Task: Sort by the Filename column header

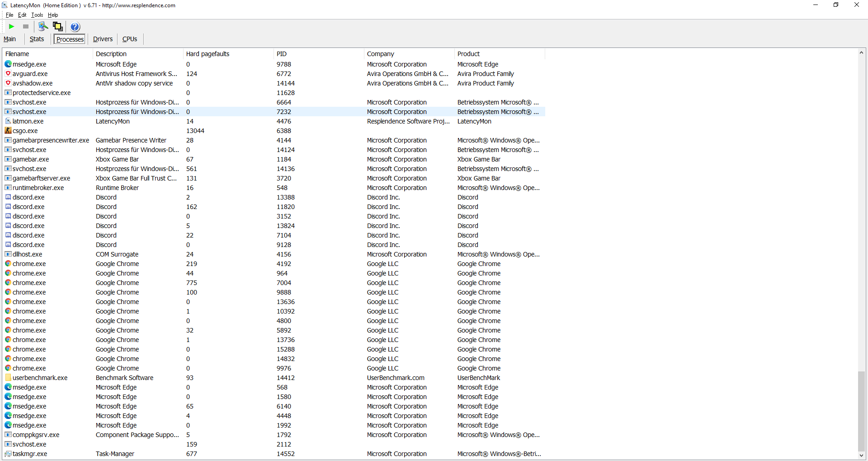Action: pyautogui.click(x=48, y=54)
